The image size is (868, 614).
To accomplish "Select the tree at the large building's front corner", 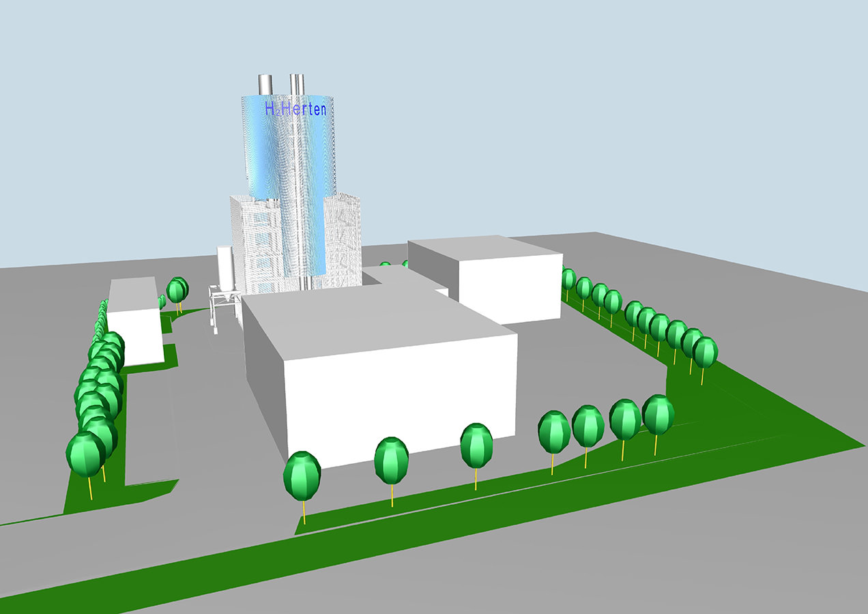I will pyautogui.click(x=302, y=476).
